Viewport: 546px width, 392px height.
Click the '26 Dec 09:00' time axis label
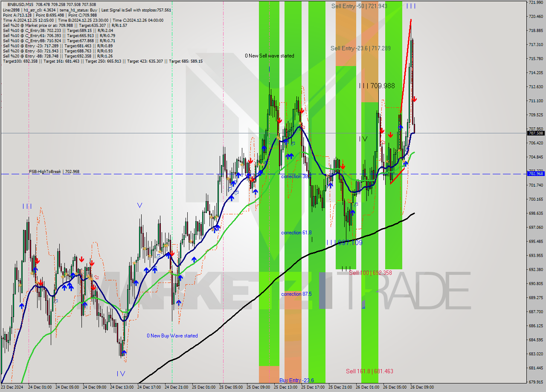pos(422,387)
